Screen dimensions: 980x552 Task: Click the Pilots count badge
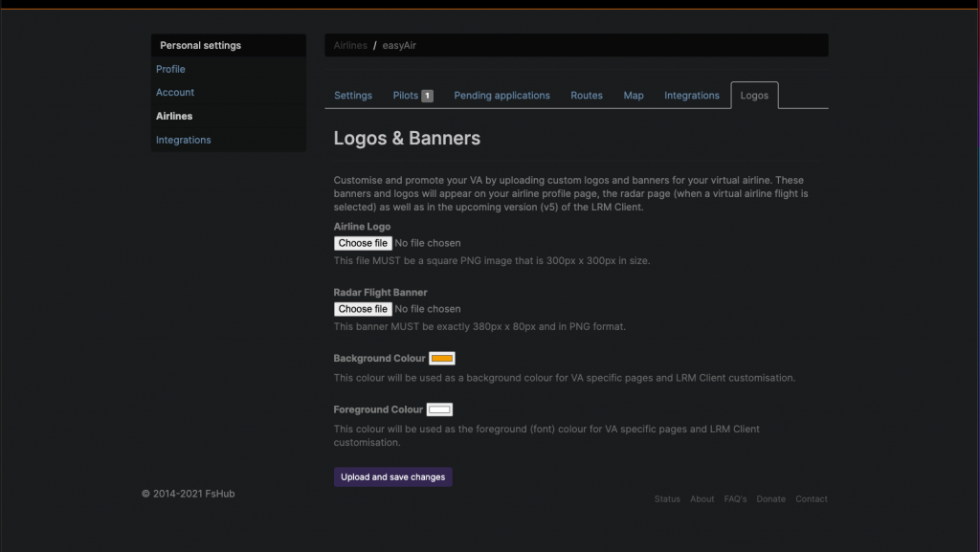coord(427,96)
